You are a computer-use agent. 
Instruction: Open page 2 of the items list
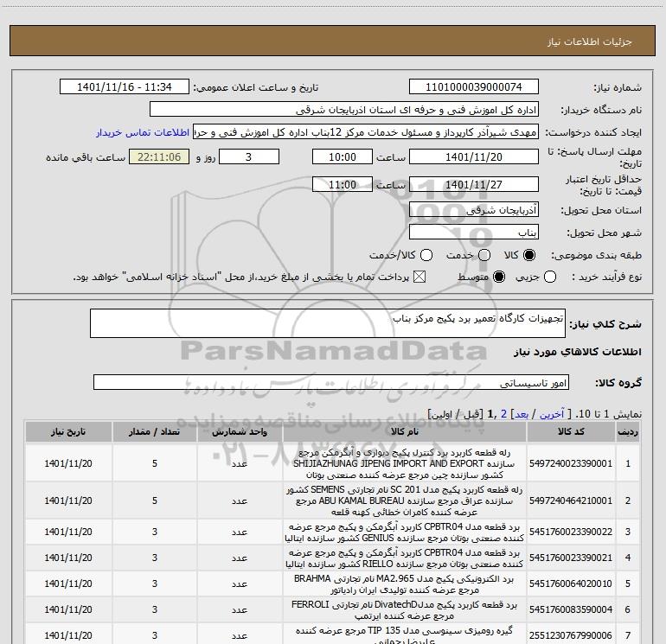[x=503, y=414]
